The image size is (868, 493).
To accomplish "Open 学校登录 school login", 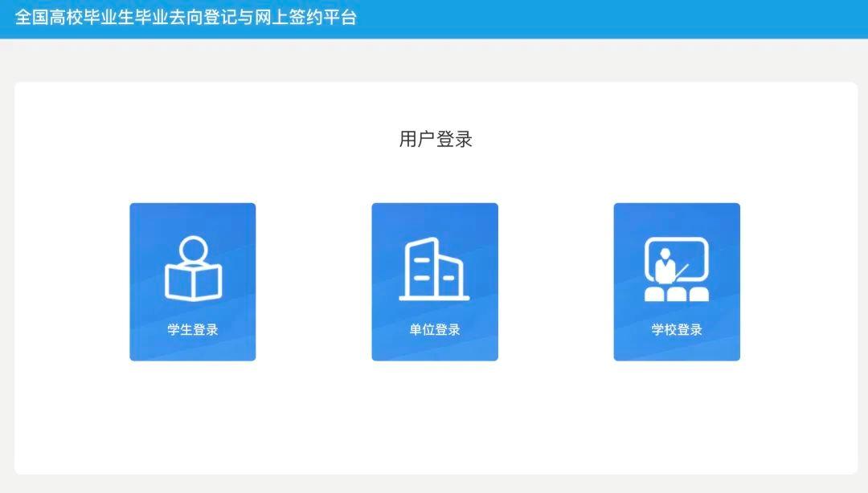I will (677, 282).
